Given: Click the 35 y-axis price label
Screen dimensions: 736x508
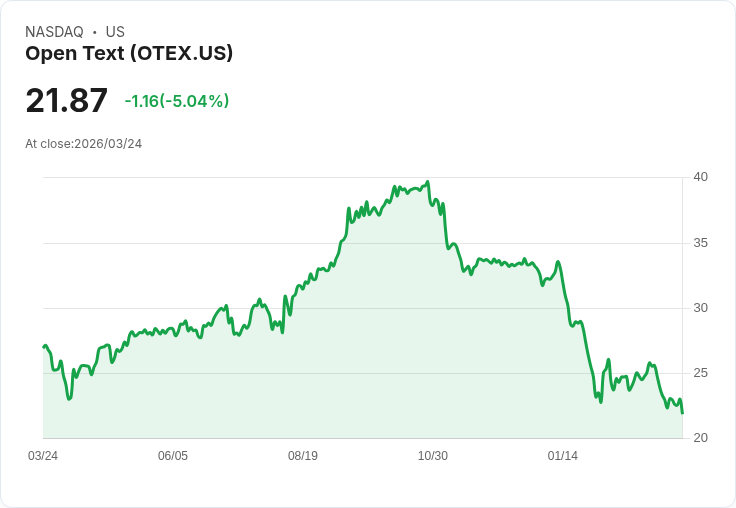Looking at the screenshot, I should 700,243.
